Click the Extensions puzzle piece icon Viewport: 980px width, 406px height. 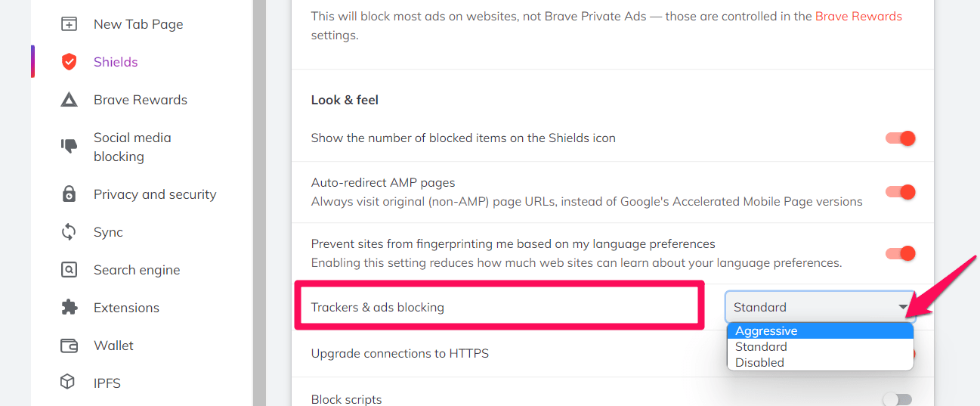point(69,308)
